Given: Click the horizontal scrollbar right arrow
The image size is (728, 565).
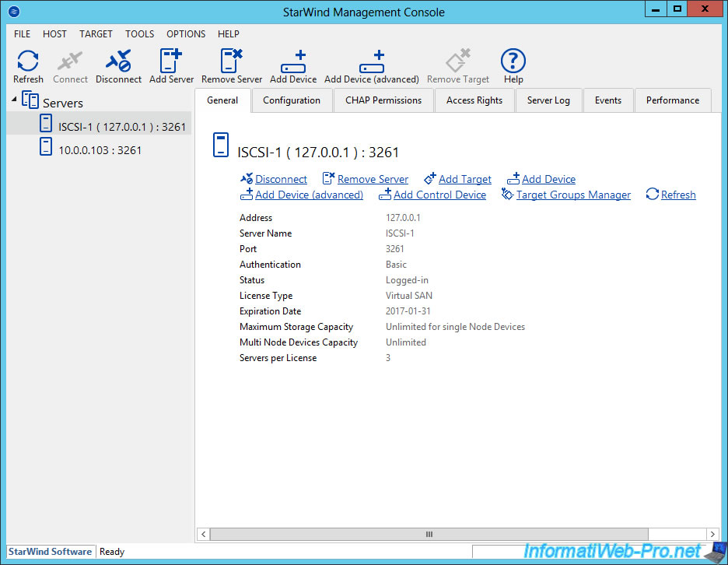Looking at the screenshot, I should [x=712, y=535].
